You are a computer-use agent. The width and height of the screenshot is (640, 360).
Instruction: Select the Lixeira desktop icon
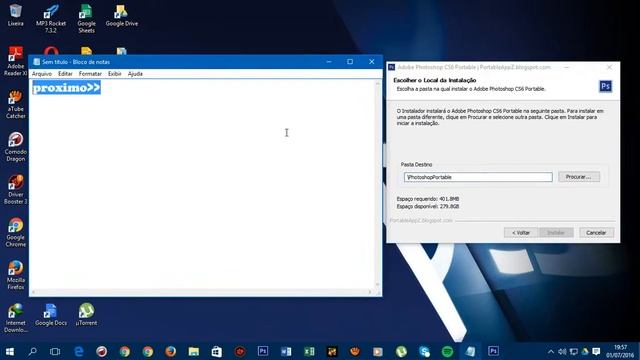[16, 15]
